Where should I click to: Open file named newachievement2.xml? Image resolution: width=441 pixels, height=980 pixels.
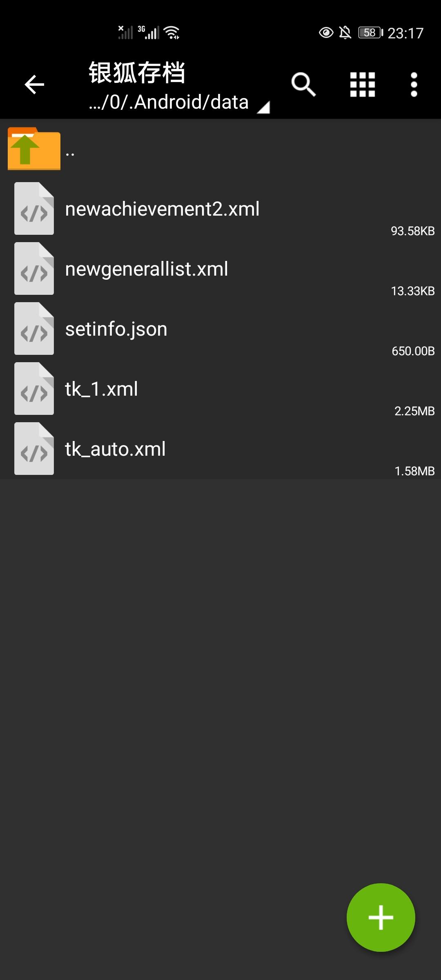point(162,209)
